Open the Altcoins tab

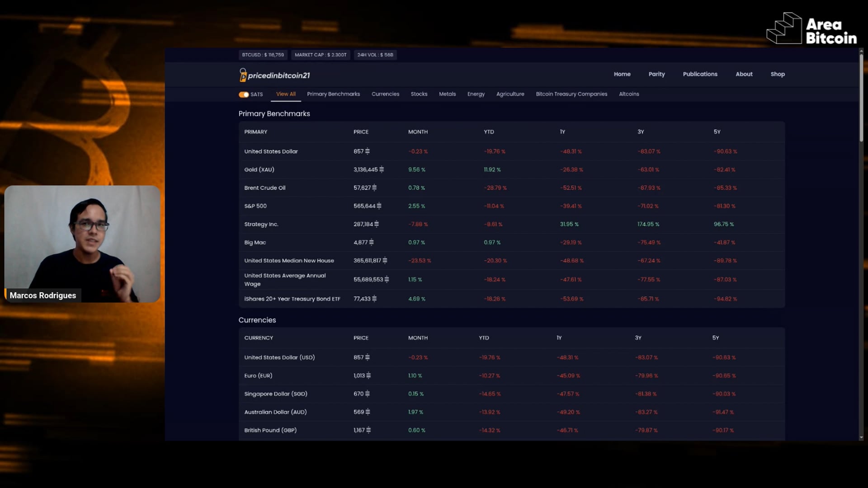coord(628,94)
